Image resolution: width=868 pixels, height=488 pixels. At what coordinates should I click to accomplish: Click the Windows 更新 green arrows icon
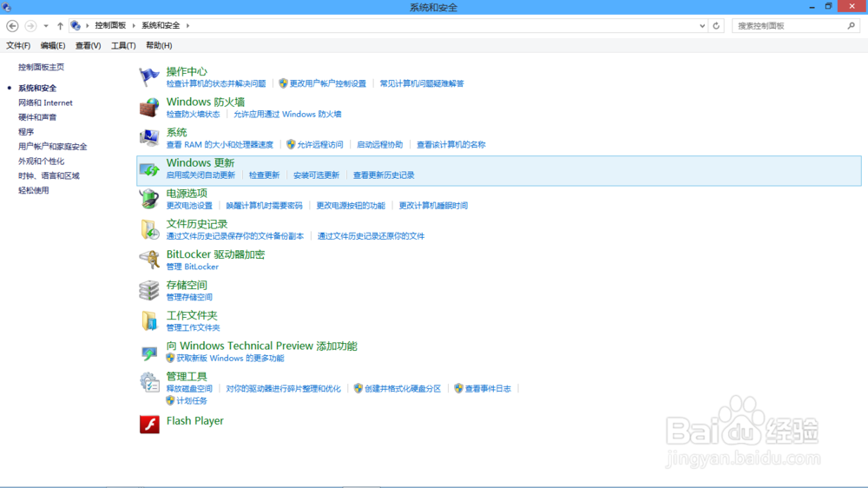(149, 169)
